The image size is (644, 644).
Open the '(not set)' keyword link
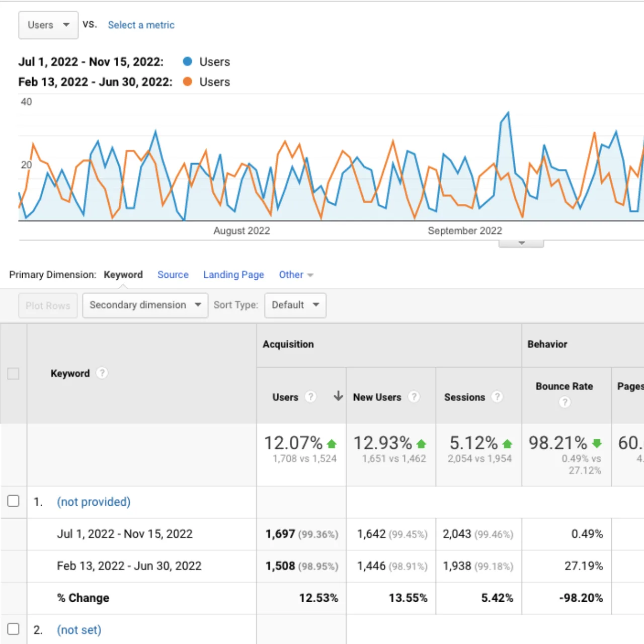click(x=79, y=630)
